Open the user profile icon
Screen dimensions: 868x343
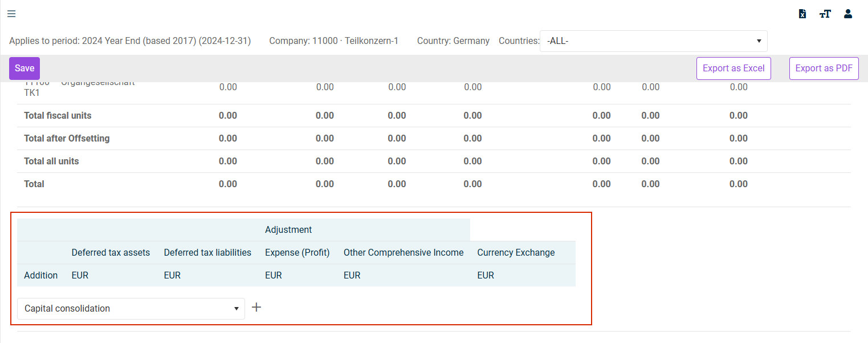coord(848,14)
